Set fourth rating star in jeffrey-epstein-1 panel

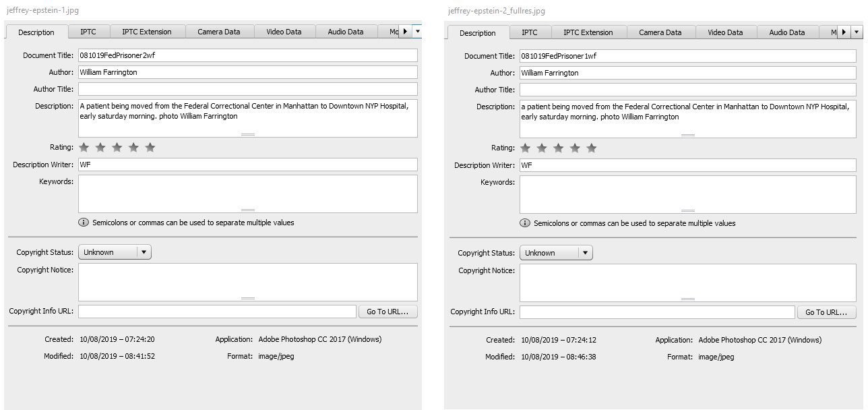click(133, 147)
